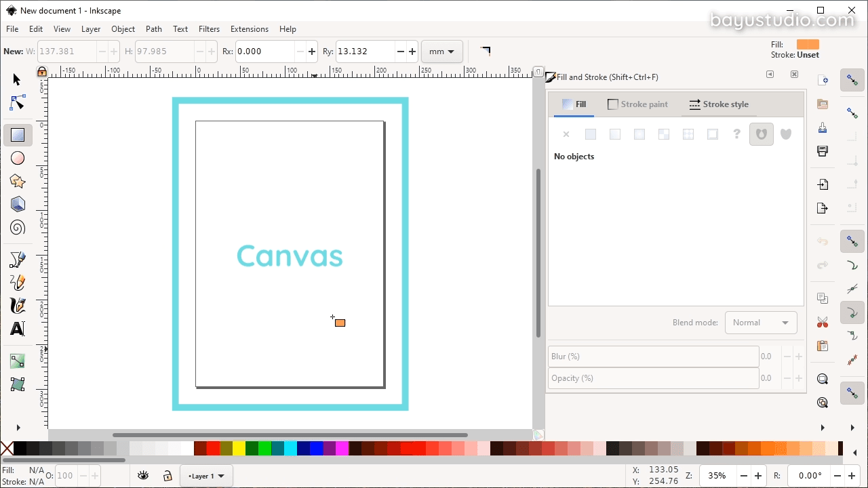Expand the Layer 1 selector
868x488 pixels.
point(206,476)
